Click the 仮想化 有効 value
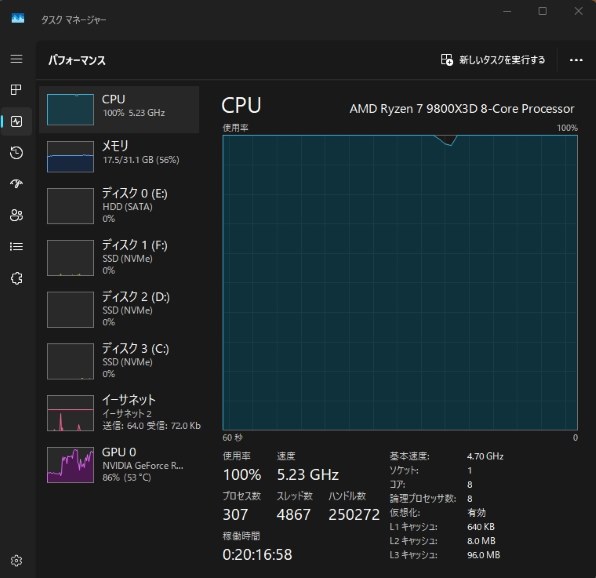The width and height of the screenshot is (596, 578). 476,513
